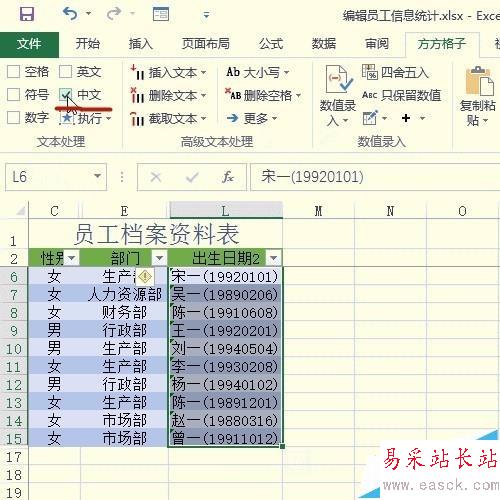Viewport: 500px width, 500px height.
Task: Click the 执行 star icon button
Action: [x=67, y=118]
